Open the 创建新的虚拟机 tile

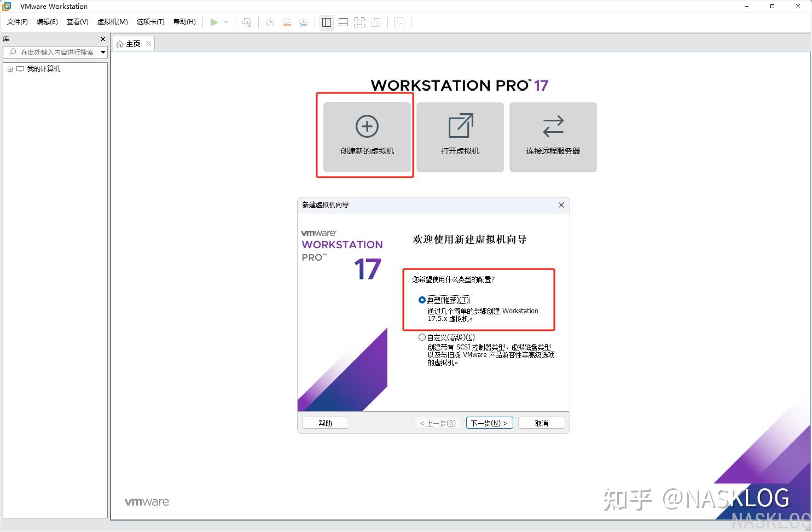click(x=366, y=136)
